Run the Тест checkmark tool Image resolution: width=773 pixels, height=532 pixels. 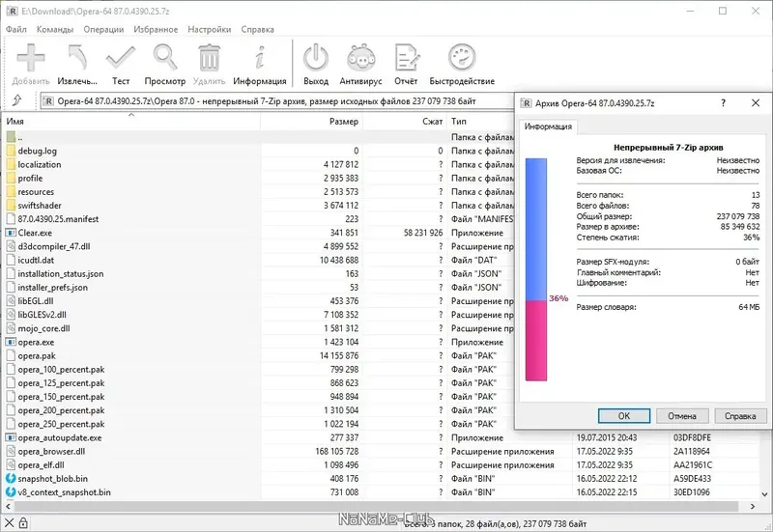120,58
